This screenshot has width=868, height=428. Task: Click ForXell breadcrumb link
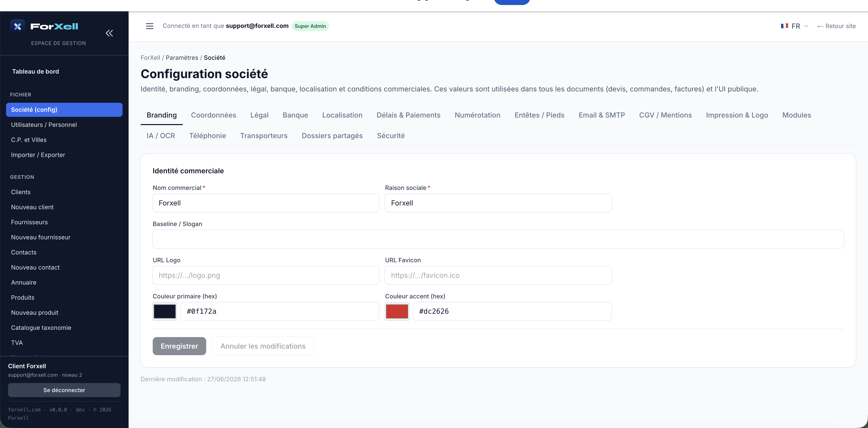[150, 58]
